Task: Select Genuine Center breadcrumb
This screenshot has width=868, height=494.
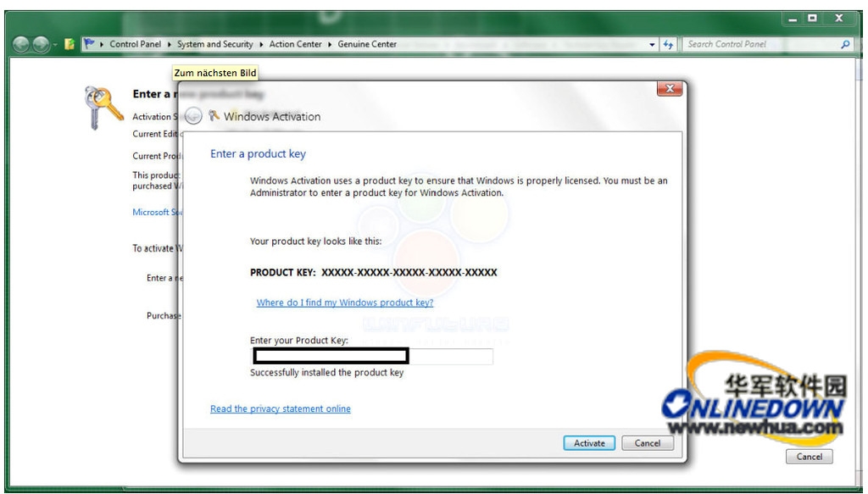Action: click(x=367, y=44)
